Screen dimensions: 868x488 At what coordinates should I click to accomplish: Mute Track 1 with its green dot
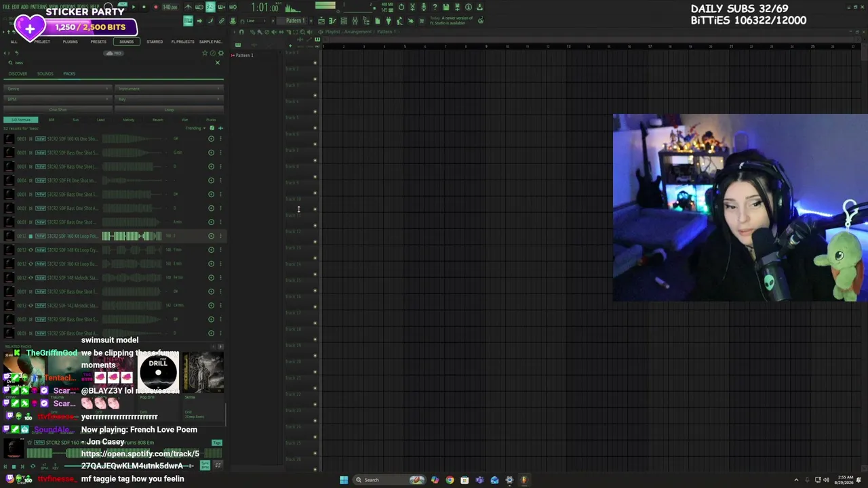coord(315,63)
